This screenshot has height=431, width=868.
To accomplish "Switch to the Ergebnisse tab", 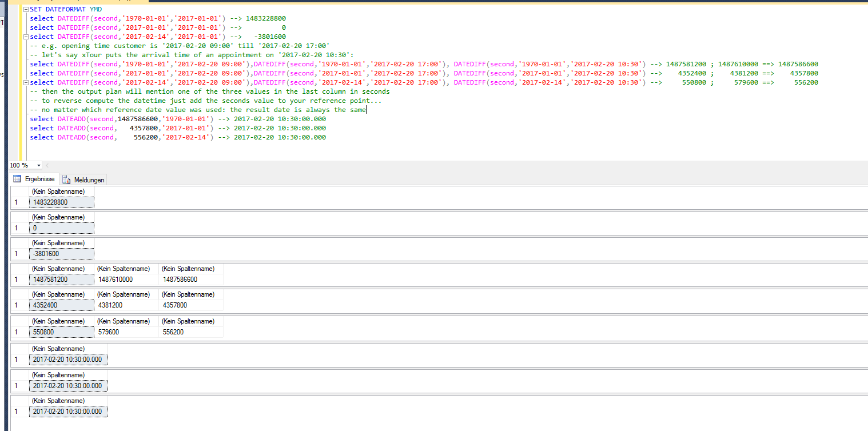I will tap(34, 179).
